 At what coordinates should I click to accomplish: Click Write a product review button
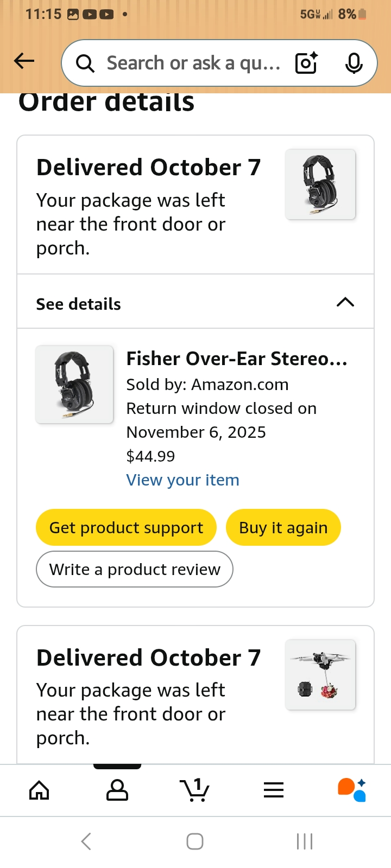pyautogui.click(x=135, y=570)
